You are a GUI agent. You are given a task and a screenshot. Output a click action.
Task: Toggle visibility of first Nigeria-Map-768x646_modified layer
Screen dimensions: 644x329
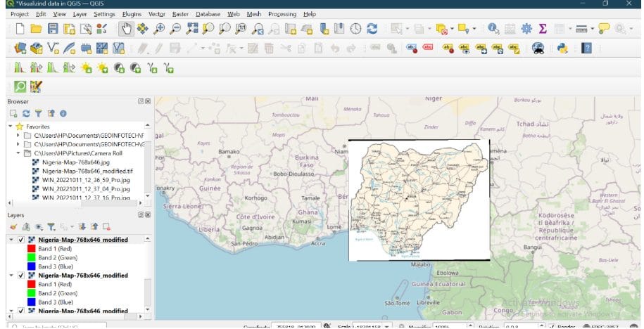click(x=21, y=240)
